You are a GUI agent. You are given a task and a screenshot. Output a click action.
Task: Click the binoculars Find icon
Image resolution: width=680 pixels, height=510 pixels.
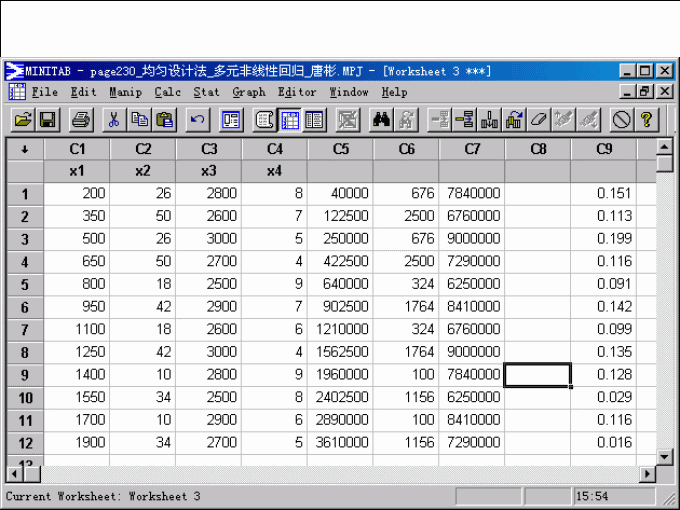(381, 120)
